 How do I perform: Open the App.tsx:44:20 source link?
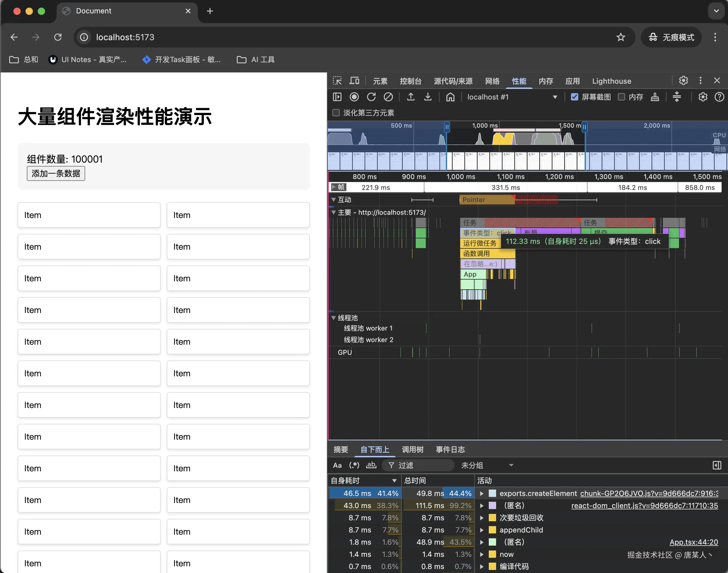coord(694,542)
